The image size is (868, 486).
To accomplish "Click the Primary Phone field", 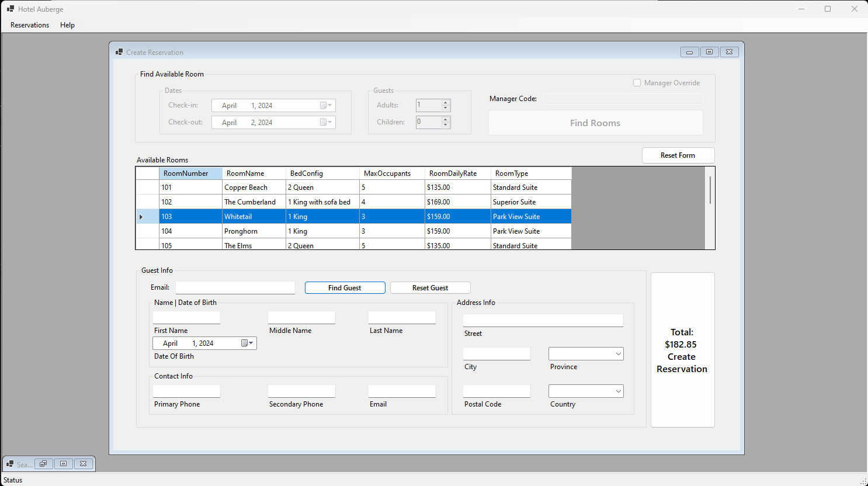I will (186, 391).
